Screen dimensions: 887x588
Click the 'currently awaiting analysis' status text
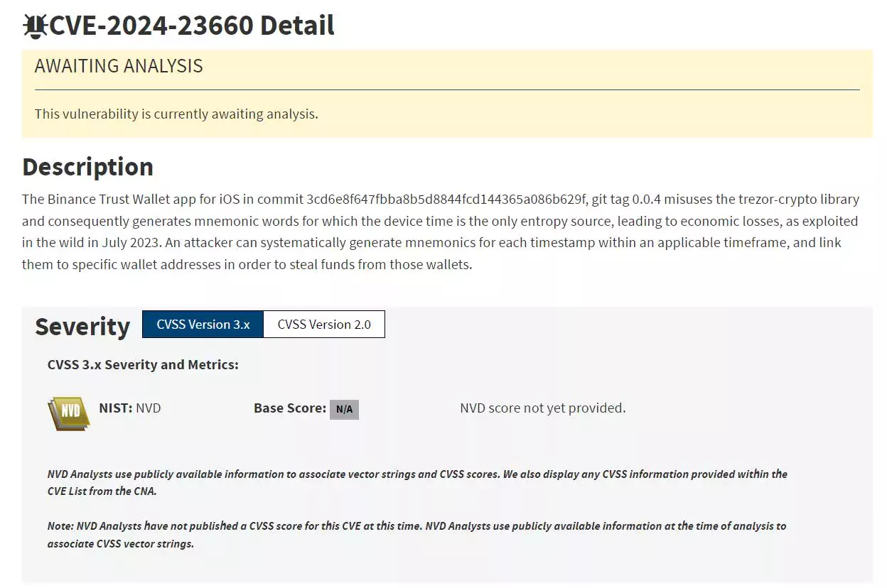[x=176, y=114]
